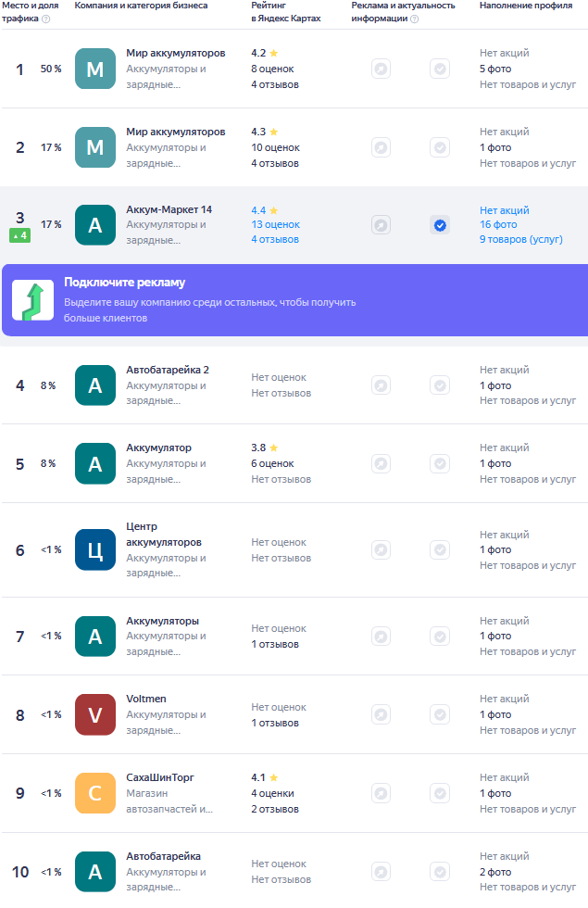Click the «А» avatar of Аккум-Маркет 14

[x=95, y=224]
